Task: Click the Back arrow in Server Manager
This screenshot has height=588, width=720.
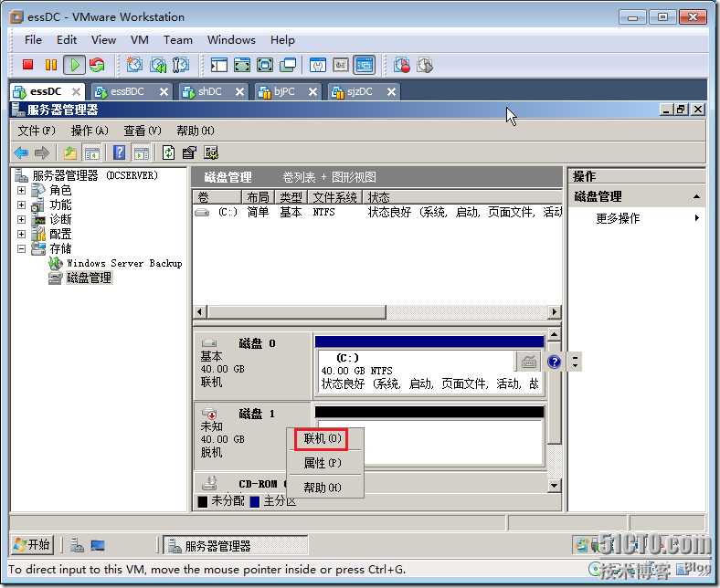Action: (x=21, y=152)
